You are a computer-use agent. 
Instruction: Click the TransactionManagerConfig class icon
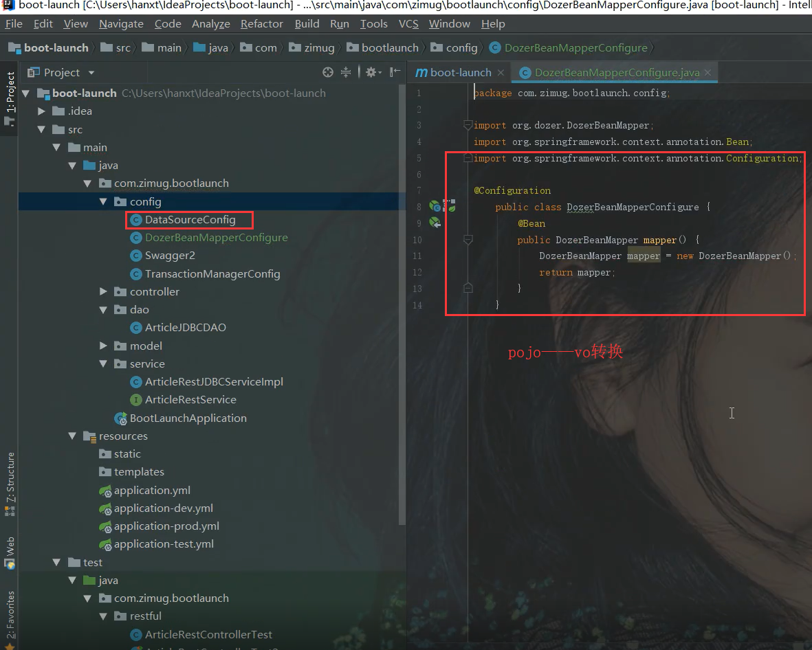[x=135, y=273]
